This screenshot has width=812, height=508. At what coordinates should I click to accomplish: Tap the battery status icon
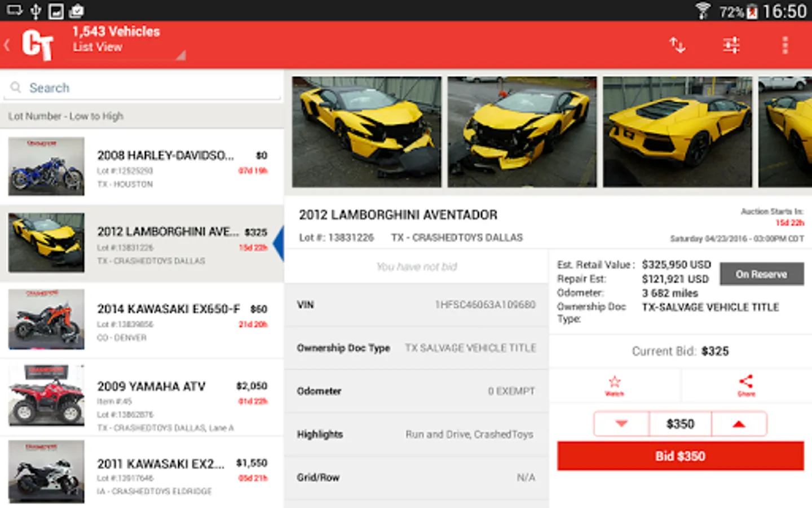pyautogui.click(x=752, y=11)
